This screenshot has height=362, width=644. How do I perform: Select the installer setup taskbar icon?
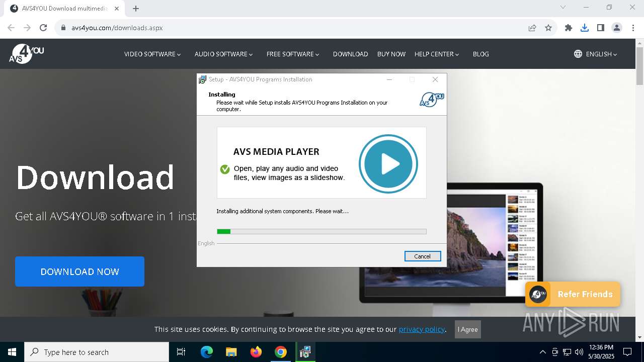[305, 352]
